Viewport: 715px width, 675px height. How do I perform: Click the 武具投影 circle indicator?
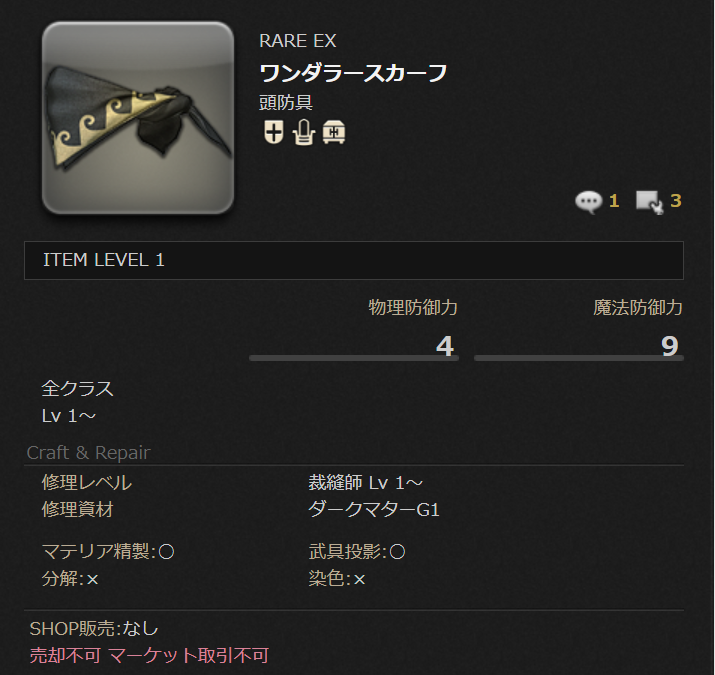click(397, 552)
